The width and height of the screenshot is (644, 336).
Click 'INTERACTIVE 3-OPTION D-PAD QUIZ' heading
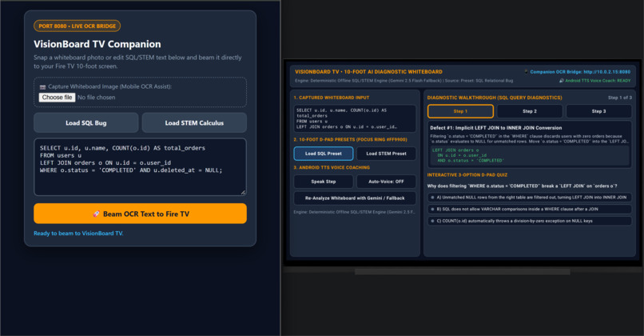click(x=467, y=174)
